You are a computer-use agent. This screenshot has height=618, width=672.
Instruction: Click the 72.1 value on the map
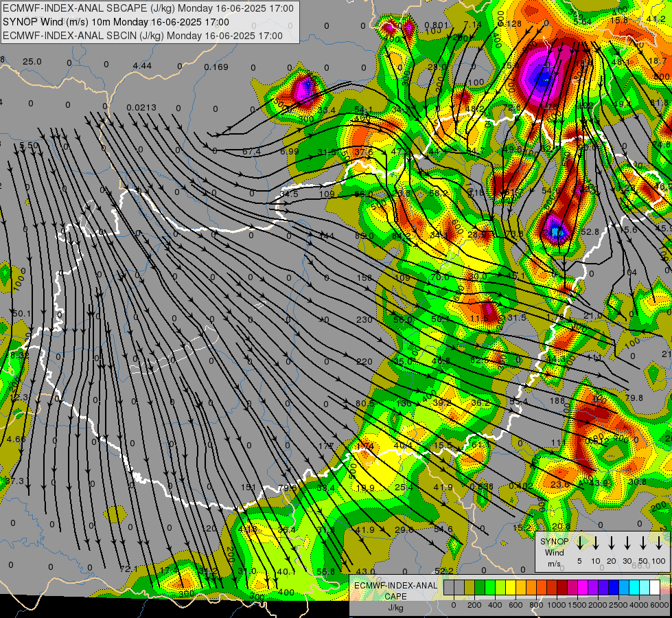click(x=129, y=569)
